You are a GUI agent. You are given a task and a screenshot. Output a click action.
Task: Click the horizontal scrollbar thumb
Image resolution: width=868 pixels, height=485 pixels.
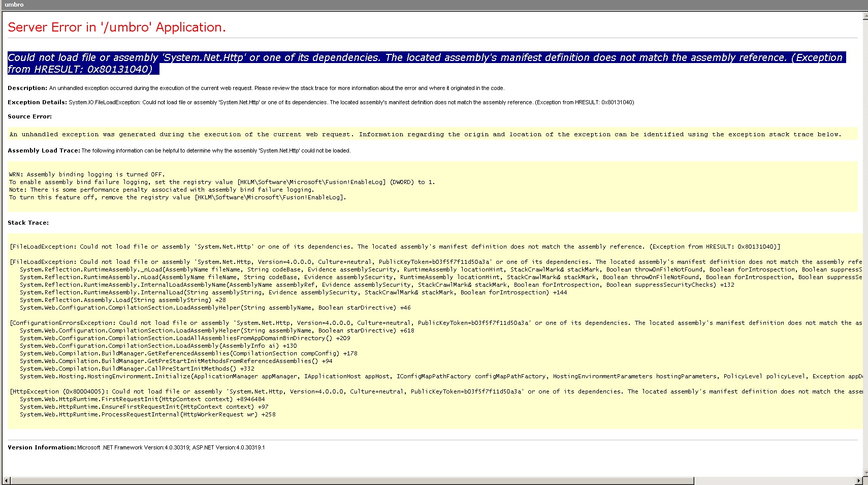tap(352, 480)
